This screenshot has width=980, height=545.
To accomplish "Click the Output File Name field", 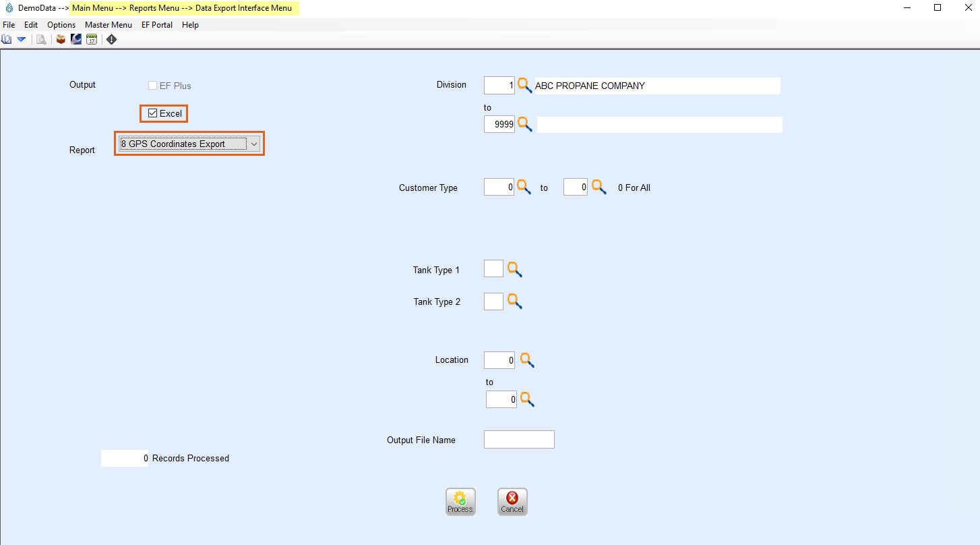I will (519, 439).
